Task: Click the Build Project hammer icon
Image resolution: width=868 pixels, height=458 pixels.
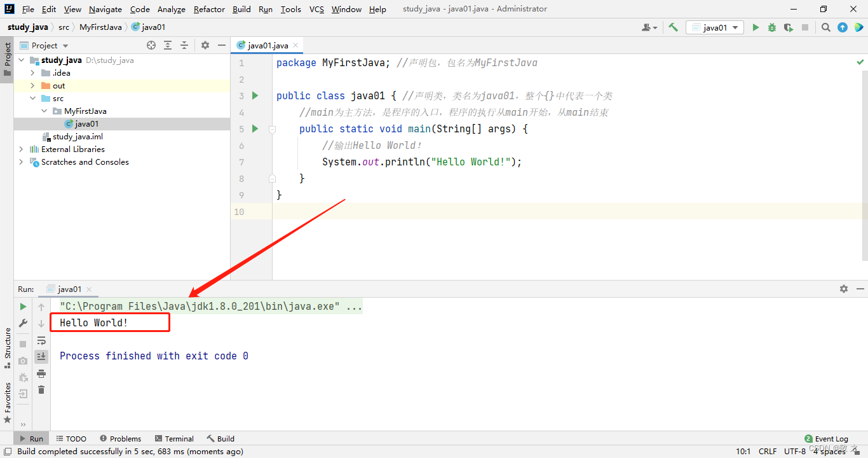Action: pyautogui.click(x=673, y=27)
